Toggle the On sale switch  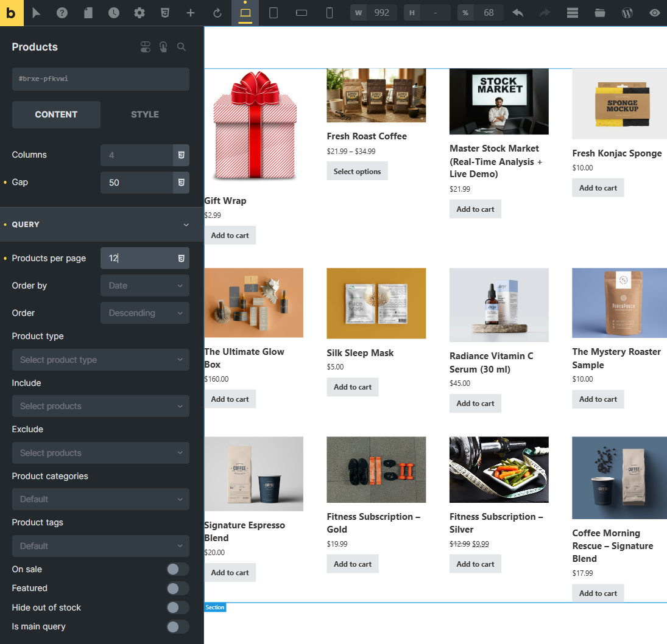(177, 569)
